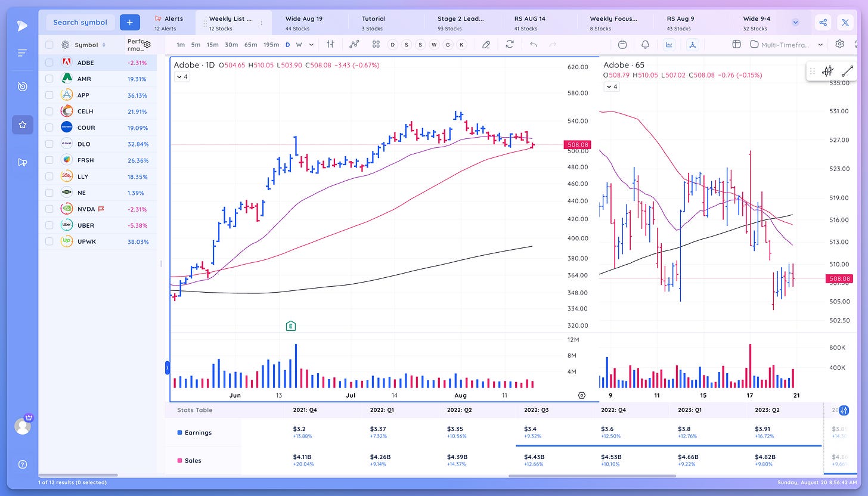
Task: Tick the checkbox for DLO
Action: coord(49,144)
